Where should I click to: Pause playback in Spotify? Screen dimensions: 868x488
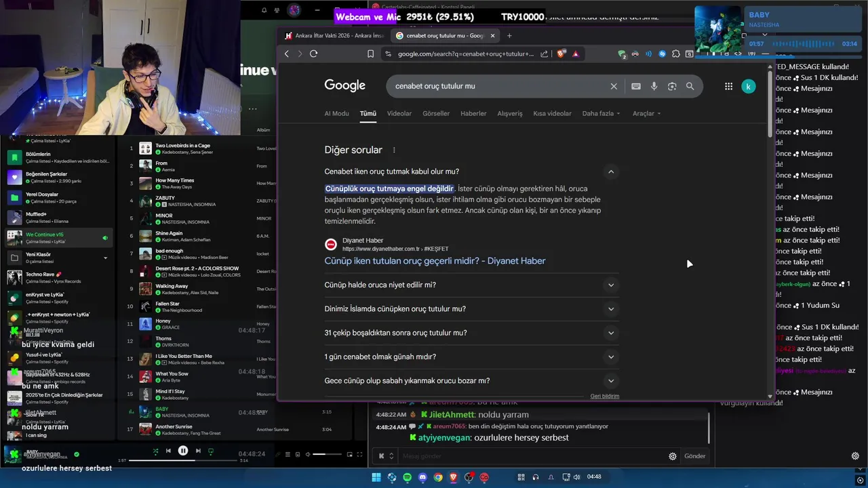[x=183, y=451]
